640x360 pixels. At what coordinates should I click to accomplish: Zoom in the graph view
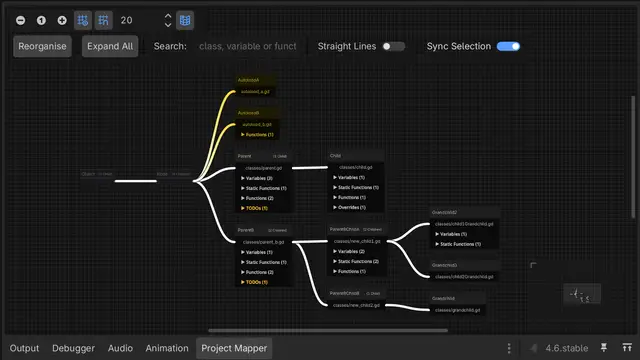point(62,20)
